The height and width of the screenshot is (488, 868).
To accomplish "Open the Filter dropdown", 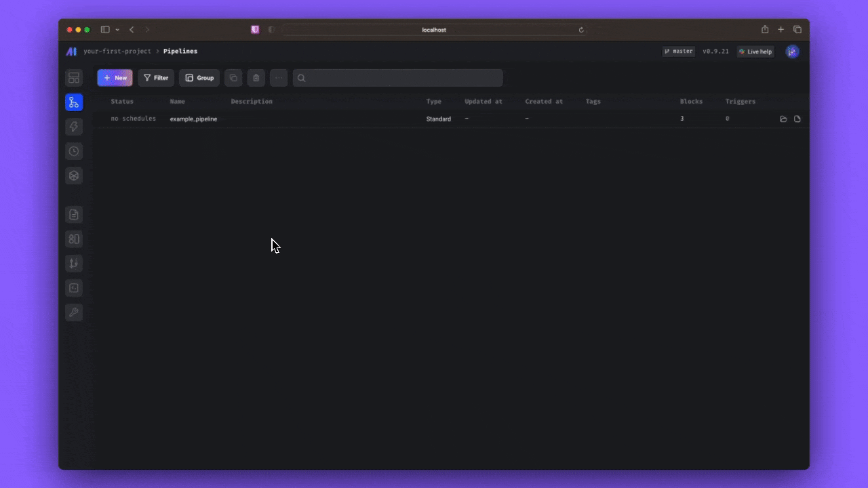I will [x=156, y=78].
